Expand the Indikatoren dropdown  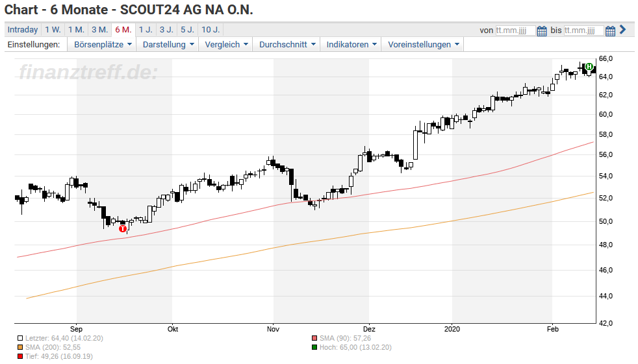click(351, 44)
